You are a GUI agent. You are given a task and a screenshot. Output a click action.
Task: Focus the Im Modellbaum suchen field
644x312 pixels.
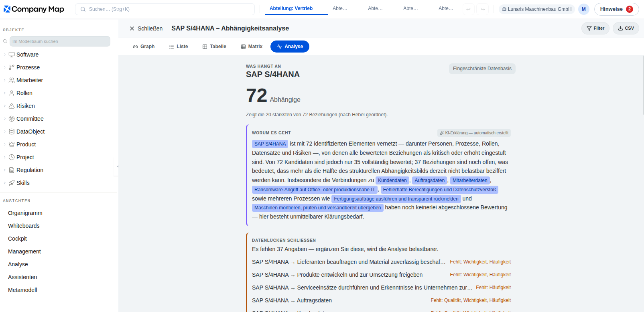pos(60,41)
